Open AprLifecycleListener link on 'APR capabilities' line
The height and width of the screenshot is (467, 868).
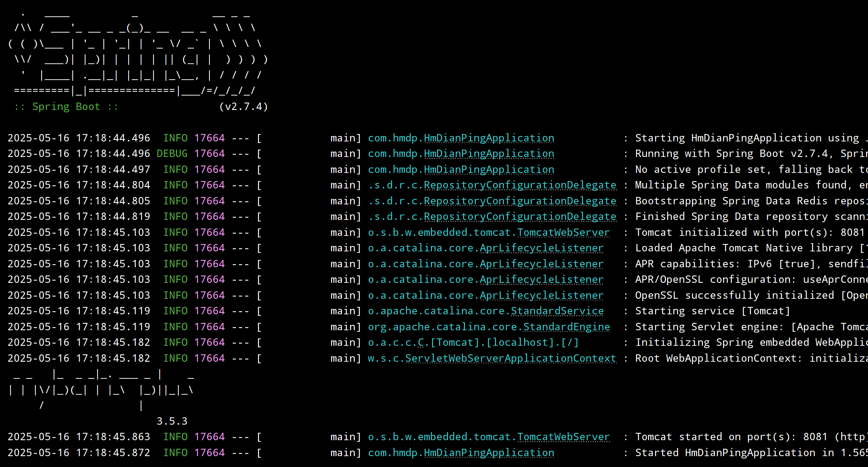(542, 264)
